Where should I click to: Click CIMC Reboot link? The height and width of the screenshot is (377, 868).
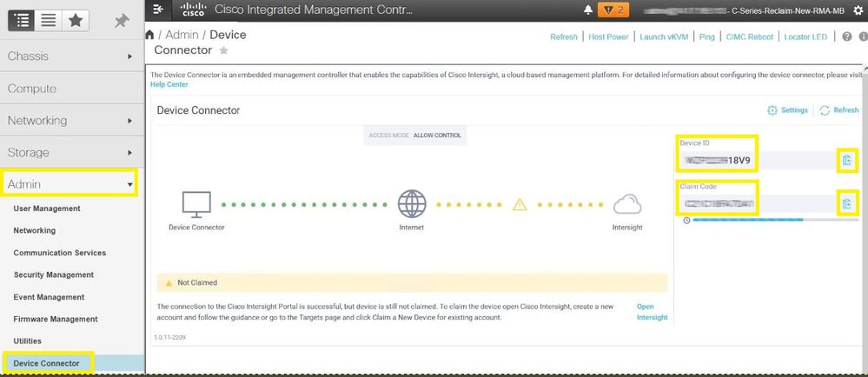(x=750, y=37)
